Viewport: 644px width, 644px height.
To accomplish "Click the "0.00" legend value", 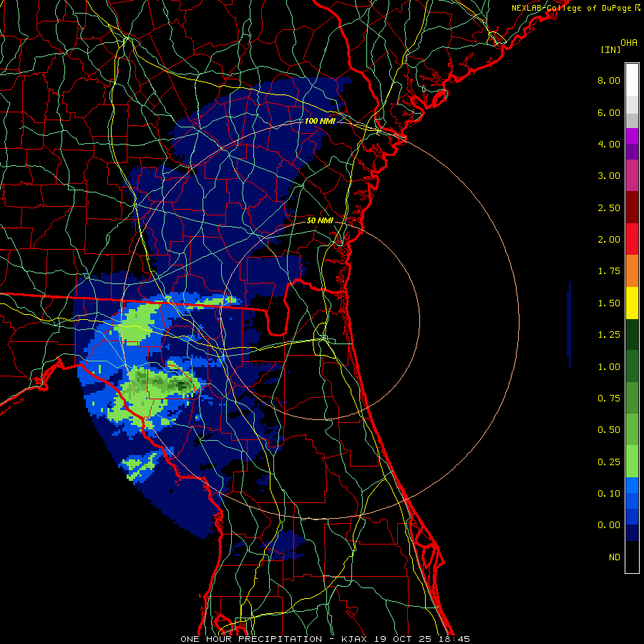I will [x=609, y=525].
